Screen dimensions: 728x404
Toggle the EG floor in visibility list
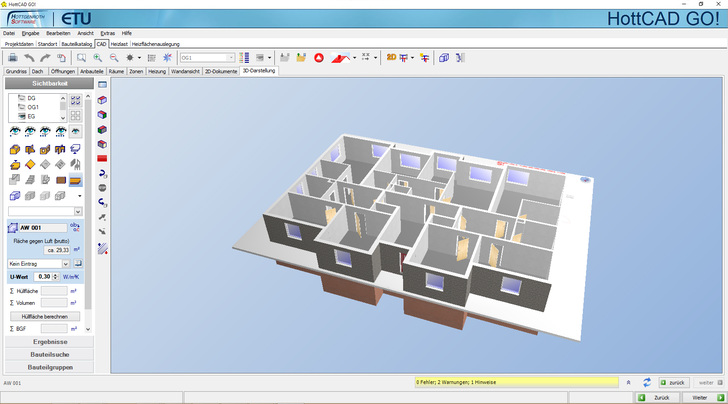pyautogui.click(x=31, y=116)
